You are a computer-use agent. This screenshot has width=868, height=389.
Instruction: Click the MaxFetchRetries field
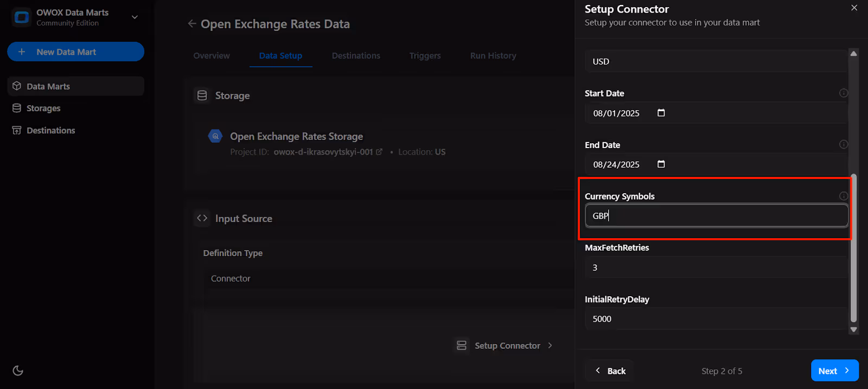click(x=716, y=267)
